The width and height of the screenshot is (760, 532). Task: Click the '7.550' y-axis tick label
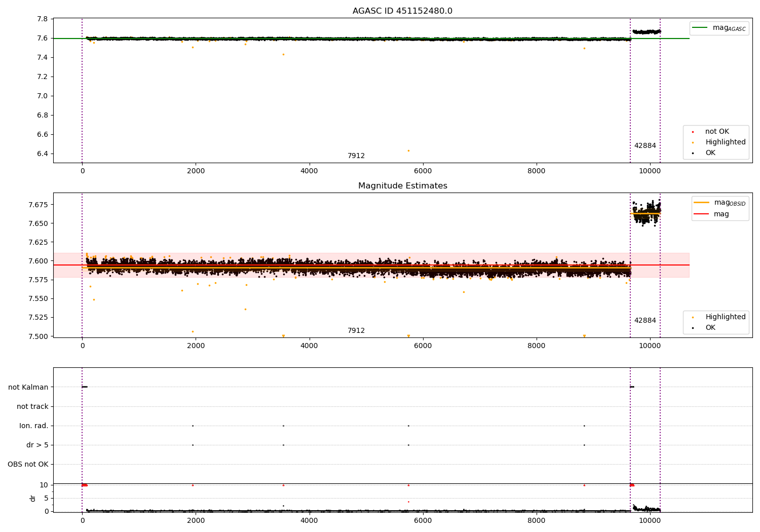[39, 299]
